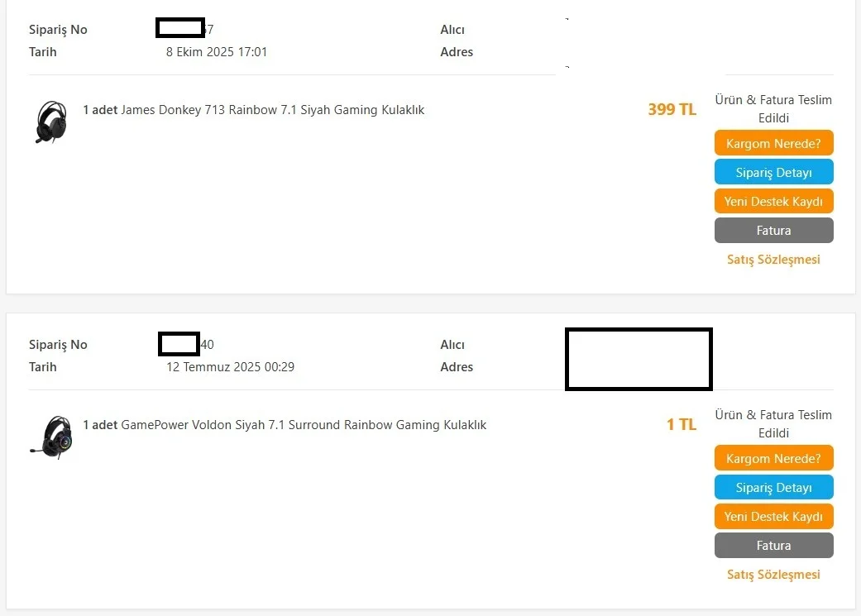Click GamePower Voldon Siyah 7.1 product title

304,425
